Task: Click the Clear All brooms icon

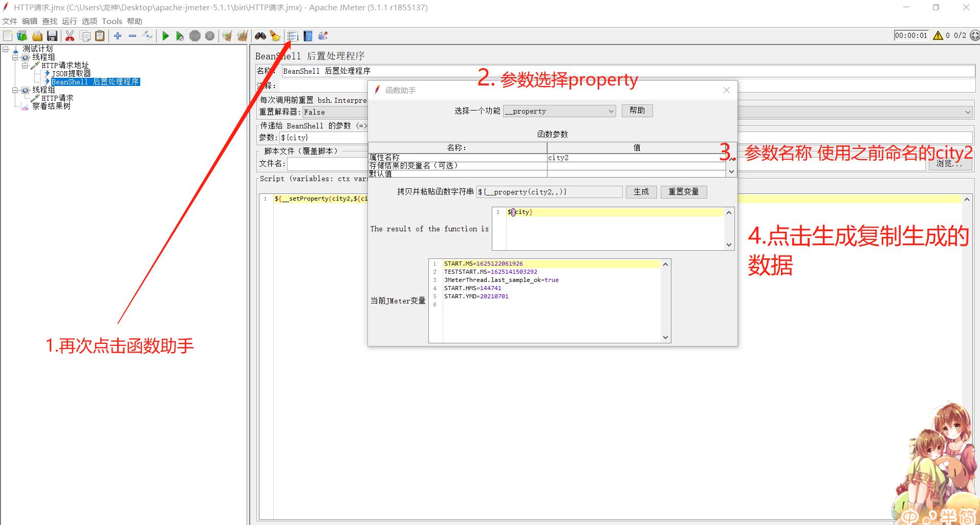Action: click(x=242, y=36)
